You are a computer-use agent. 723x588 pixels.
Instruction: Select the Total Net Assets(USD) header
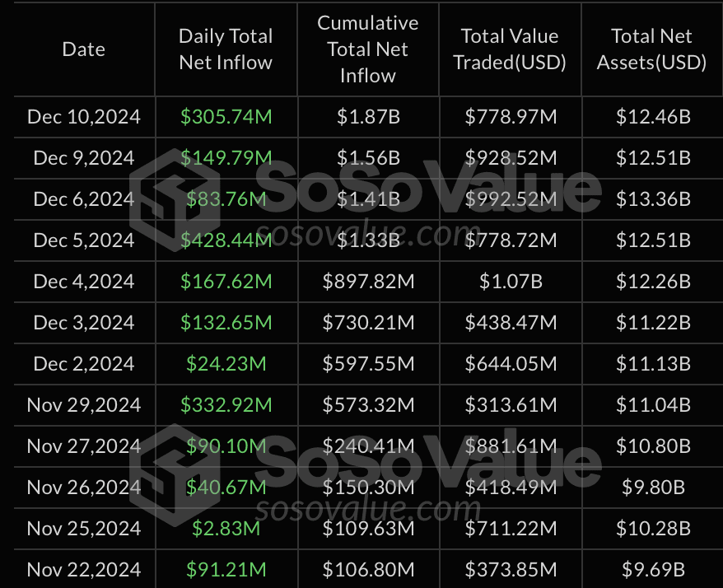pos(651,49)
